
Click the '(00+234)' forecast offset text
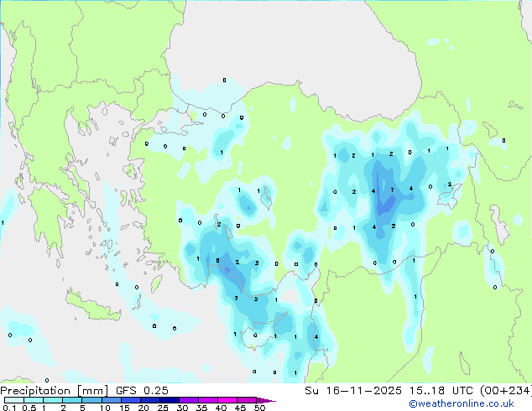point(505,391)
